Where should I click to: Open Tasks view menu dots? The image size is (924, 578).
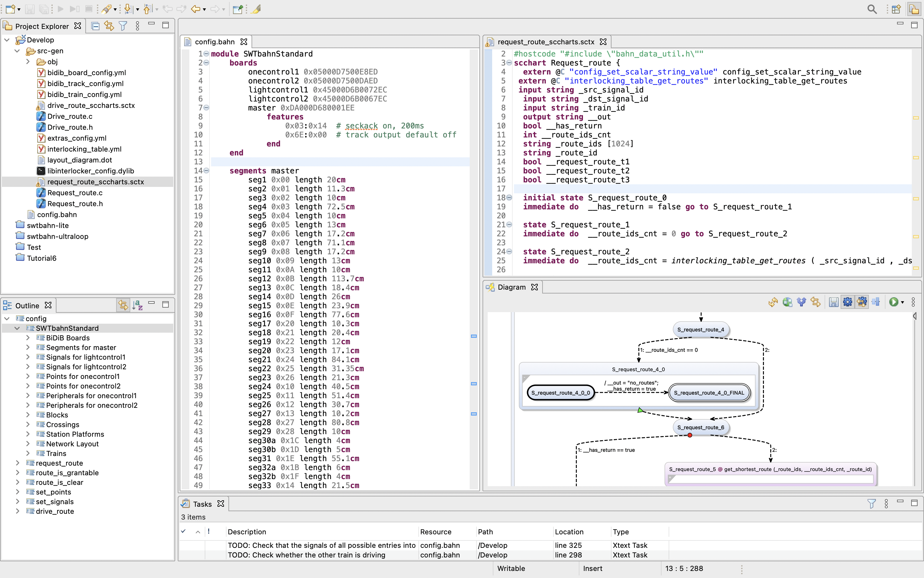[886, 504]
